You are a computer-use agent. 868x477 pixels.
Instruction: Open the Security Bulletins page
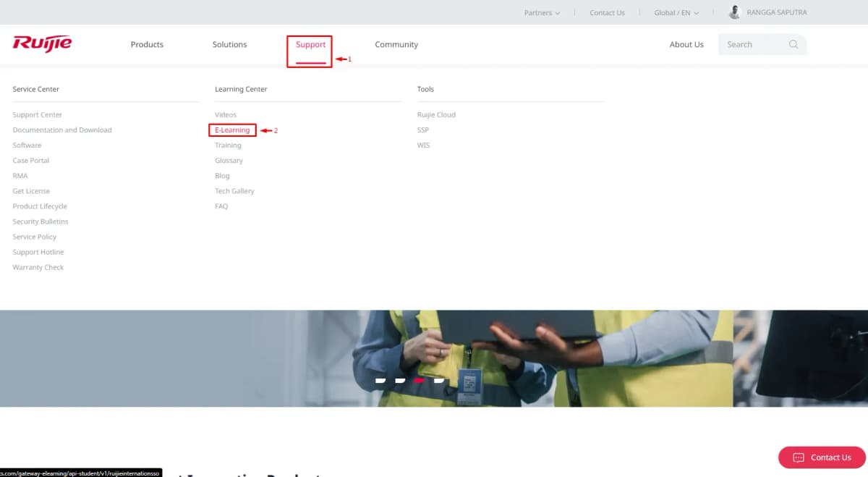tap(41, 221)
